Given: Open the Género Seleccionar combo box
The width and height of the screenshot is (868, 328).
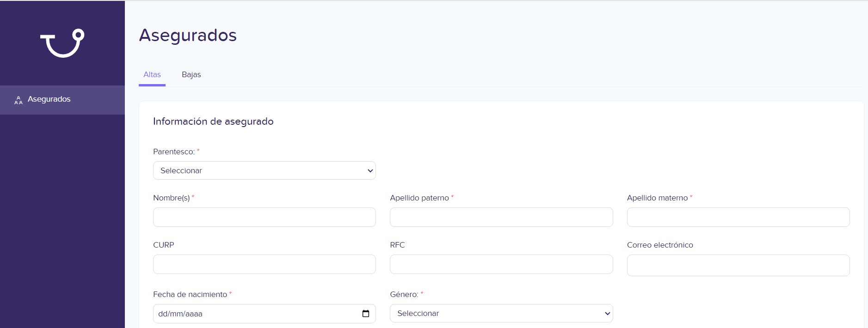Looking at the screenshot, I should click(x=501, y=313).
